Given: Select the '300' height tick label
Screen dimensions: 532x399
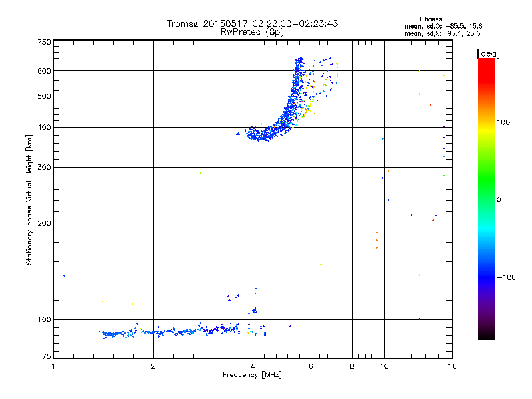Looking at the screenshot, I should [44, 168].
